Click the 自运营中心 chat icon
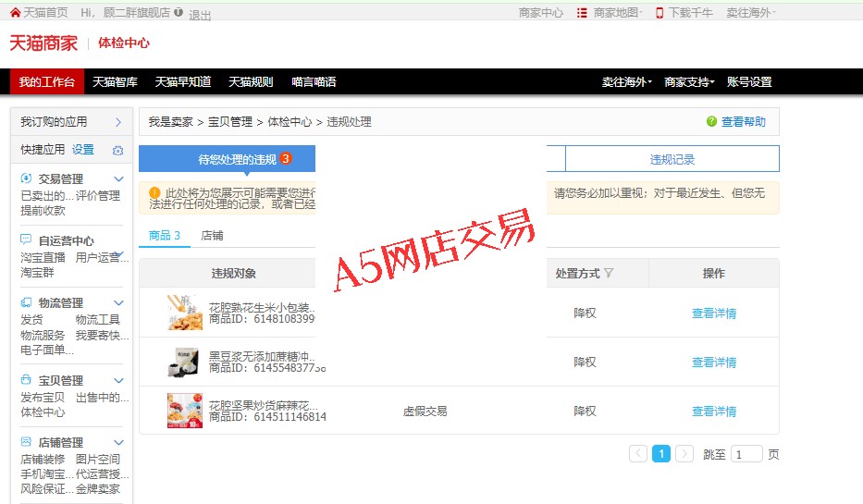The image size is (863, 504). coord(26,240)
